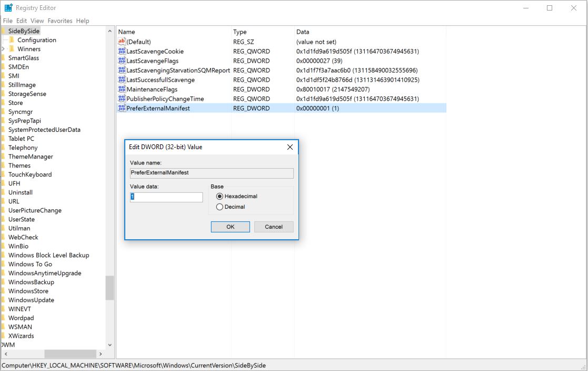
Task: Click the data 0x80010017 (2147549207)
Action: point(333,89)
